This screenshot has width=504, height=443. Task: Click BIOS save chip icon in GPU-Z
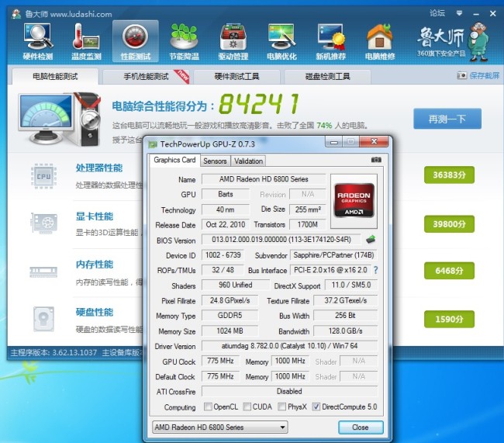coord(371,240)
